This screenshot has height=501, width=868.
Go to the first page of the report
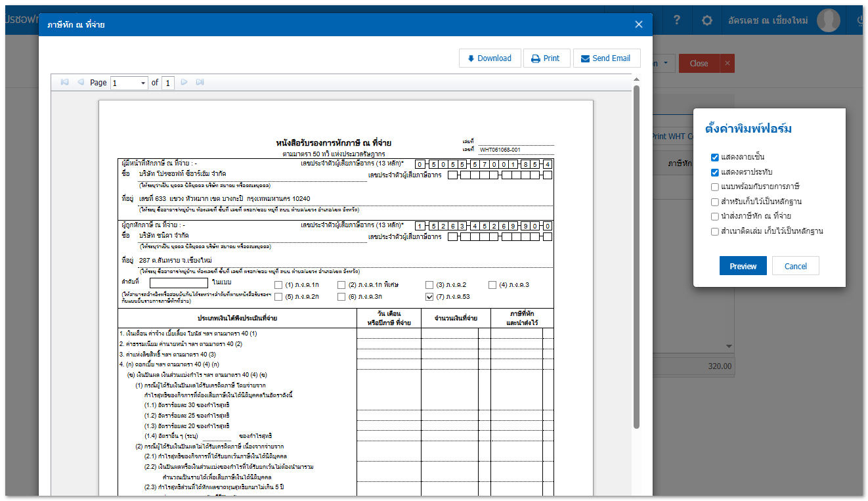coord(64,82)
